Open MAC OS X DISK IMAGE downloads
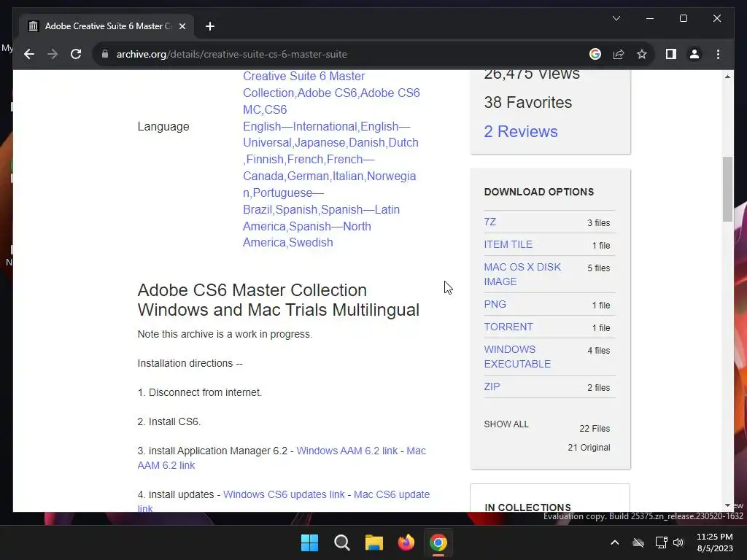The image size is (747, 560). [x=522, y=274]
